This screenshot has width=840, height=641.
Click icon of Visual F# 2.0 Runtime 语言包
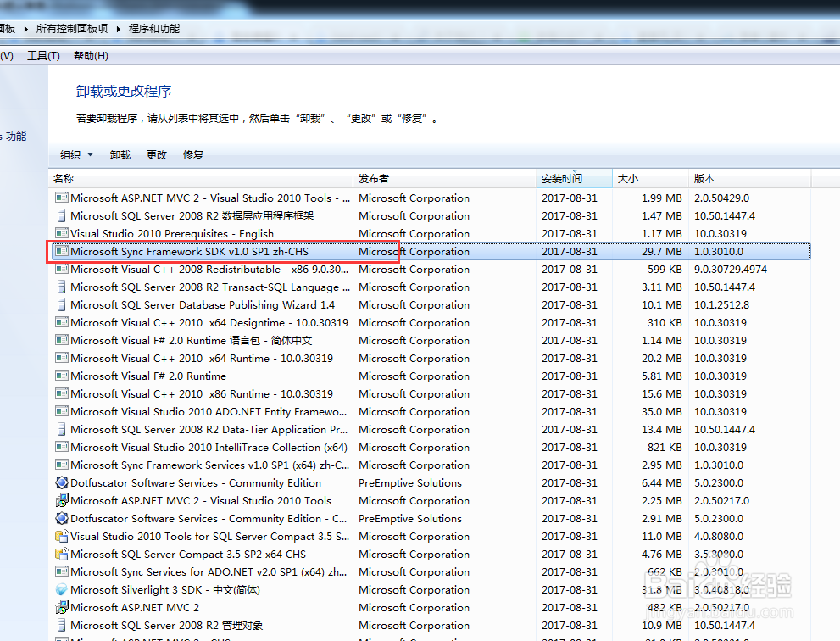(62, 340)
